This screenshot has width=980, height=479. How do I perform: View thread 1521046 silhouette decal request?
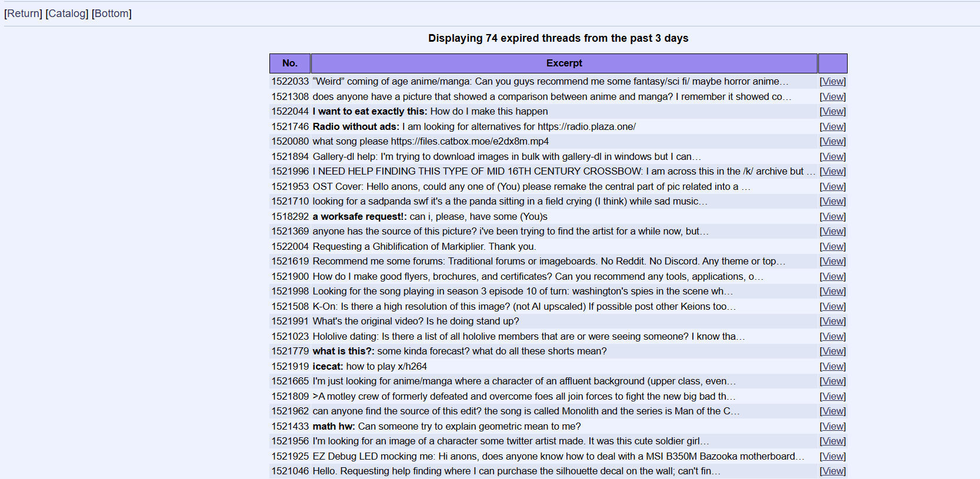(x=833, y=471)
